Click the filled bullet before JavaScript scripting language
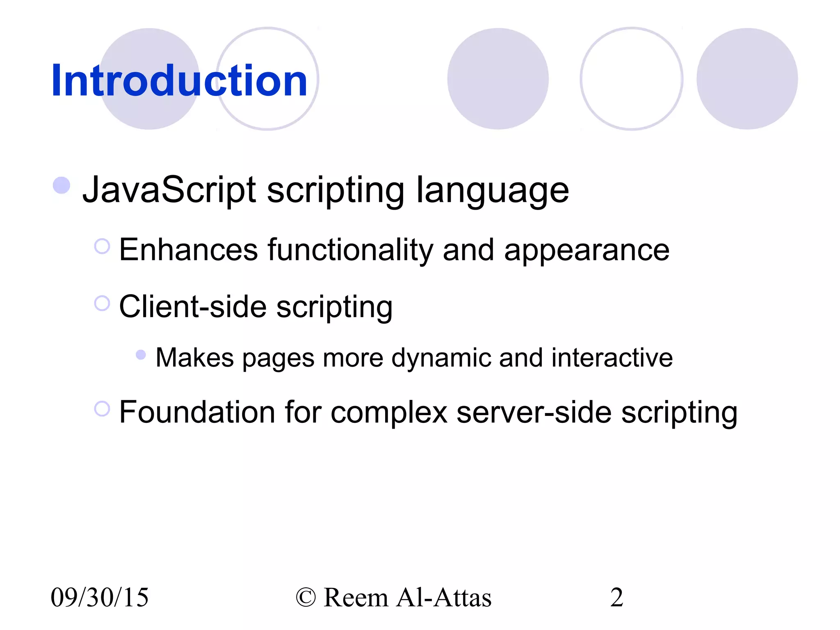 click(62, 185)
